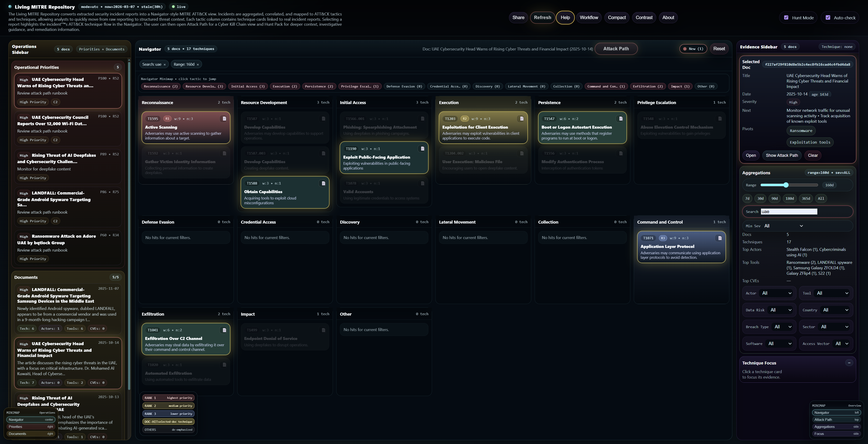The width and height of the screenshot is (868, 444).
Task: Click the document icon on T1041 Exfiltration Over C2 Channel
Action: 224,330
